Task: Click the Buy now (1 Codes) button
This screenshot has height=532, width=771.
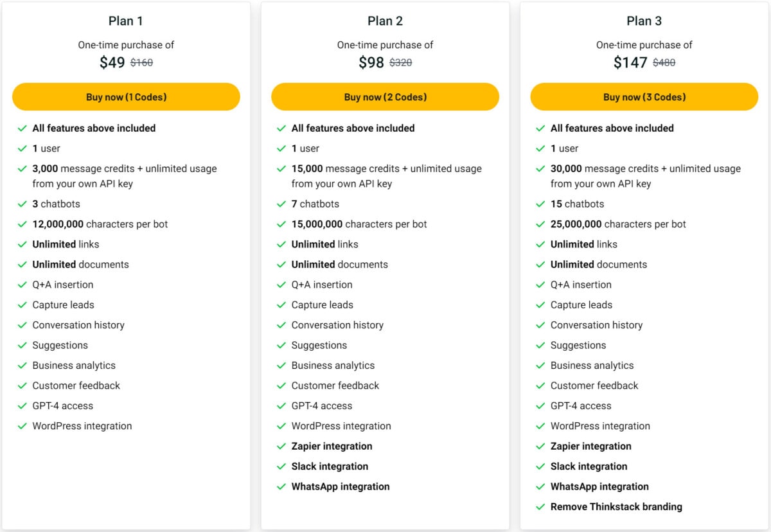Action: [x=126, y=96]
